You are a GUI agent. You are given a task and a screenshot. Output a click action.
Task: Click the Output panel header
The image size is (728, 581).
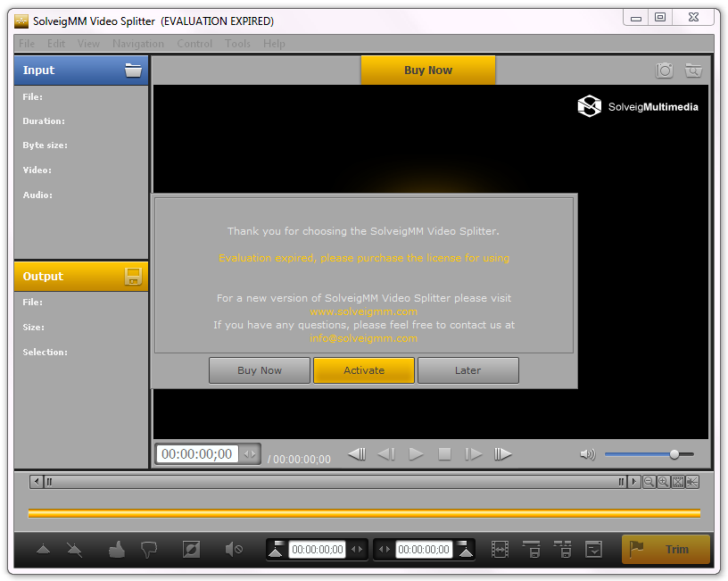tap(81, 277)
